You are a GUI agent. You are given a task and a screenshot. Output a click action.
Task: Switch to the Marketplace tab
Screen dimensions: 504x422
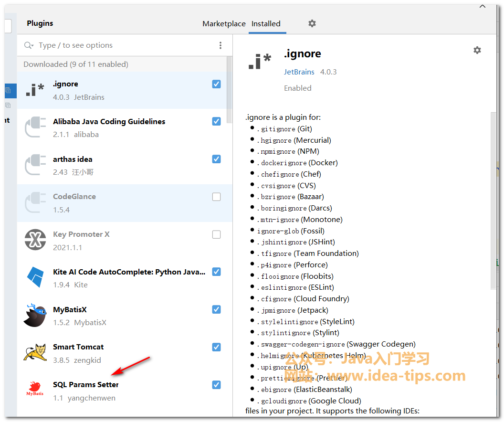tap(224, 24)
